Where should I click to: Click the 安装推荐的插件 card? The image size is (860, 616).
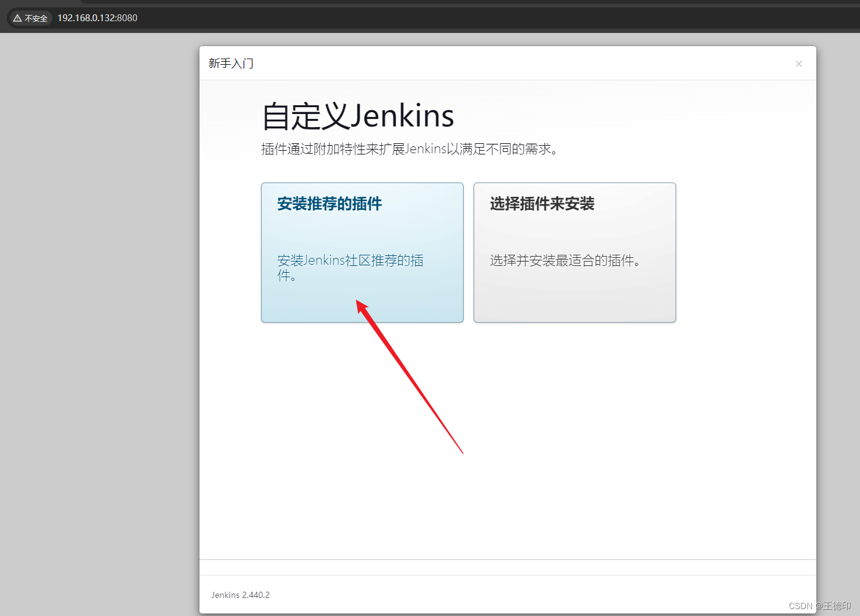[362, 252]
